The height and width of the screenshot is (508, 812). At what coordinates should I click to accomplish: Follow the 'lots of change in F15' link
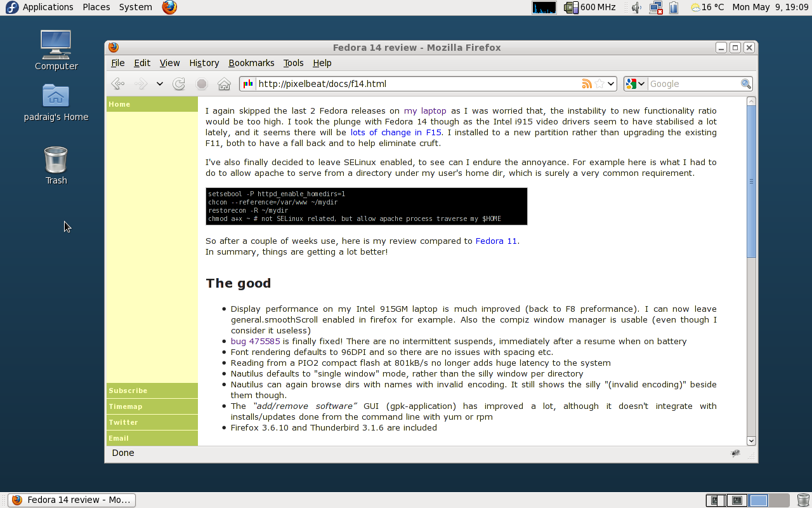[396, 132]
